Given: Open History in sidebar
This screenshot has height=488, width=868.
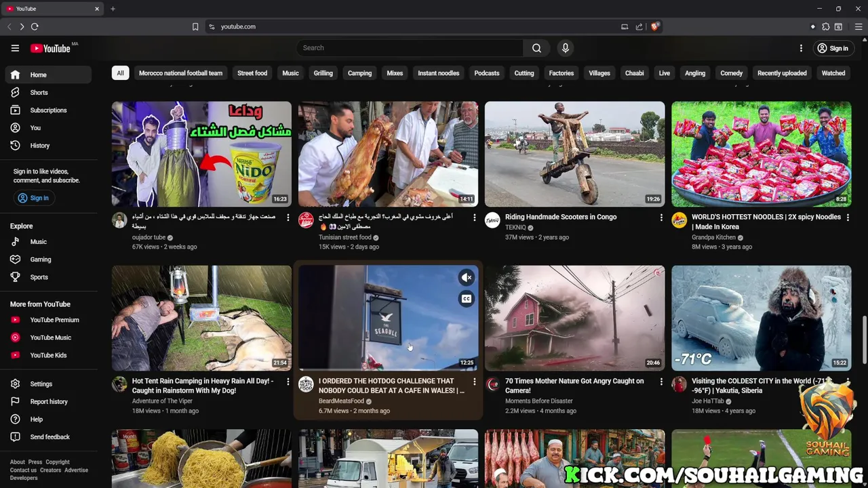Looking at the screenshot, I should tap(47, 145).
